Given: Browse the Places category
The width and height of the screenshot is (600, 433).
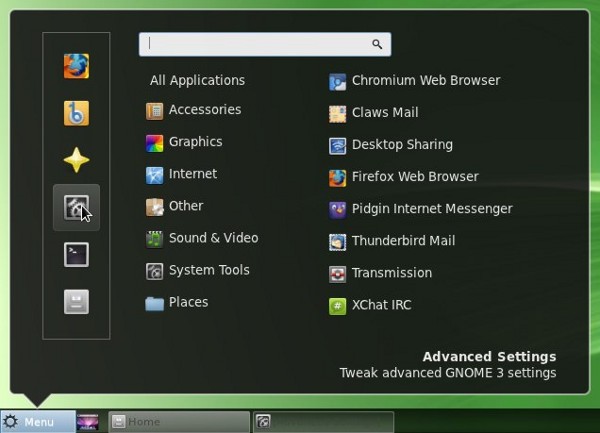Looking at the screenshot, I should pos(188,302).
